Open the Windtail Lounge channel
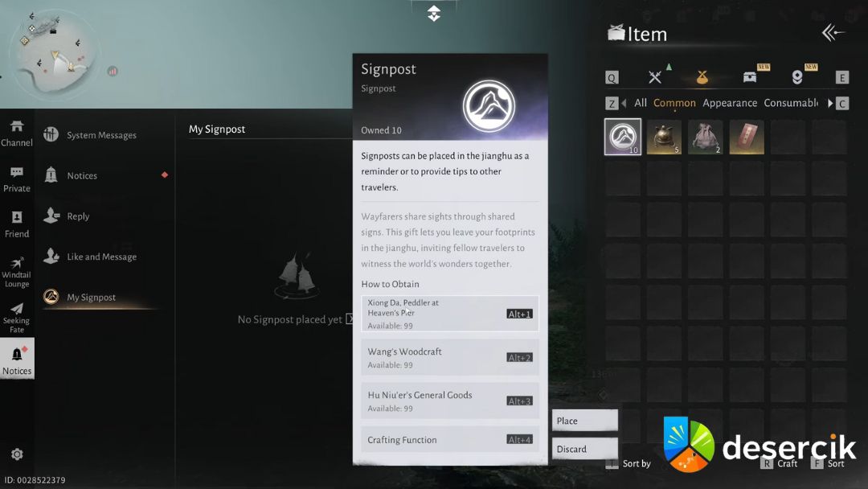This screenshot has height=489, width=868. [17, 272]
